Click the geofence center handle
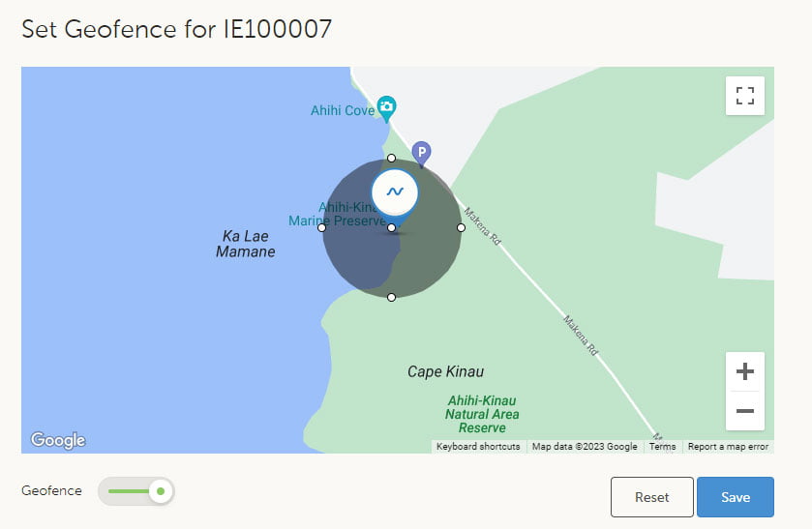 (391, 228)
